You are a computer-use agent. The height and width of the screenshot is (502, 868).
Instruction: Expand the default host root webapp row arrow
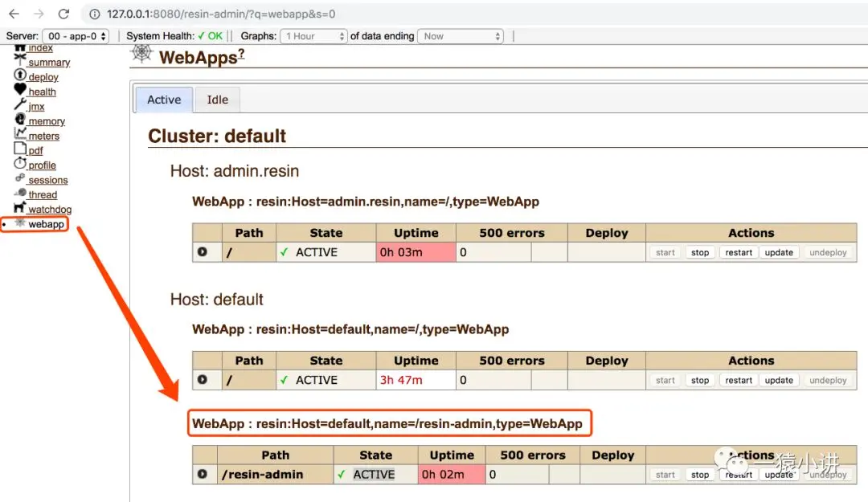[x=203, y=380]
